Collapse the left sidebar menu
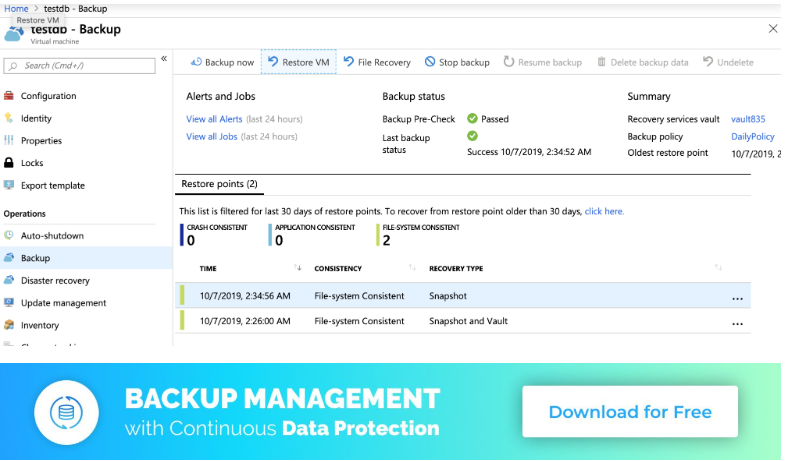This screenshot has height=461, width=785. 164,59
